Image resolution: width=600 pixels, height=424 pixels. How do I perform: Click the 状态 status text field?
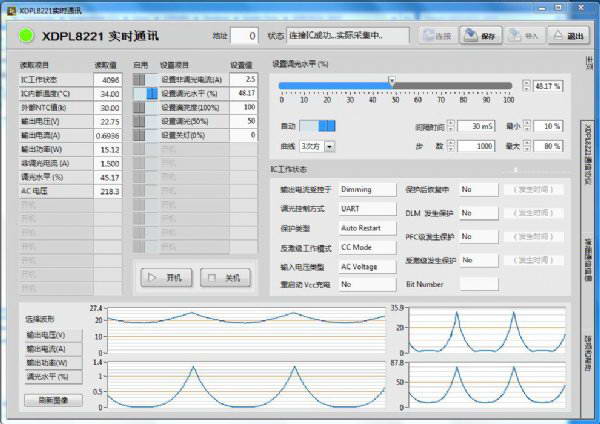click(347, 36)
